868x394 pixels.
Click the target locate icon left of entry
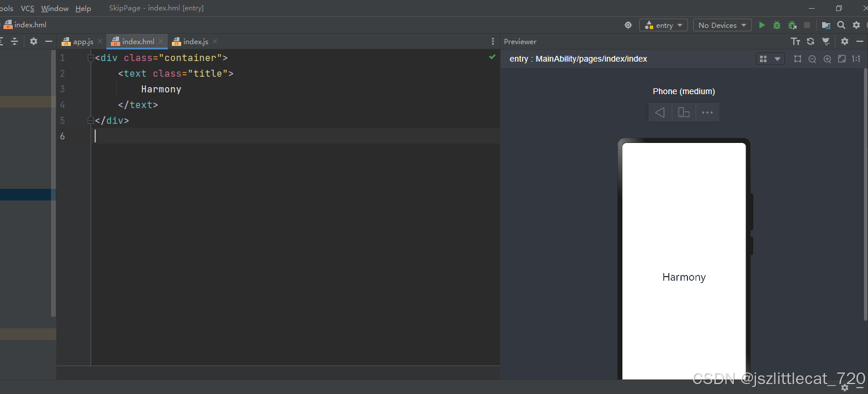point(628,25)
